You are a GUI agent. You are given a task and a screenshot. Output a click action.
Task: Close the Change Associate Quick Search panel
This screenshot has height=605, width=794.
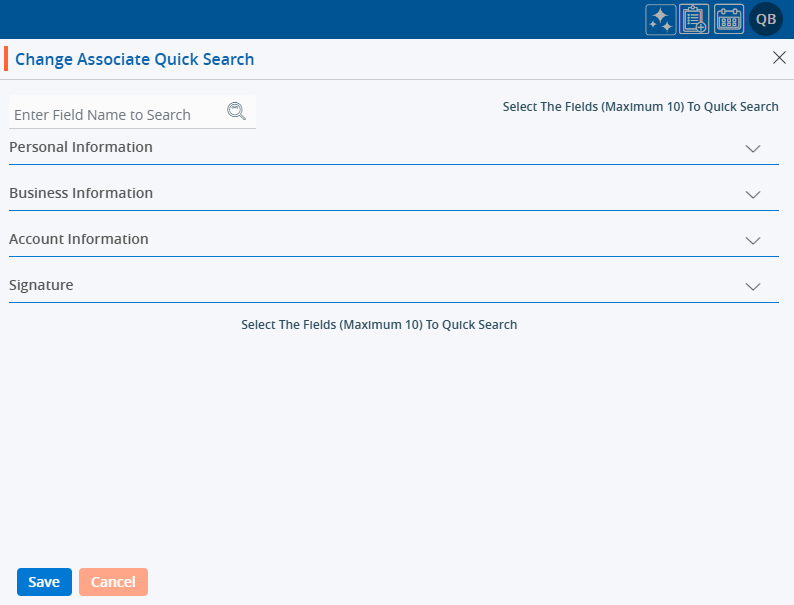click(x=779, y=58)
